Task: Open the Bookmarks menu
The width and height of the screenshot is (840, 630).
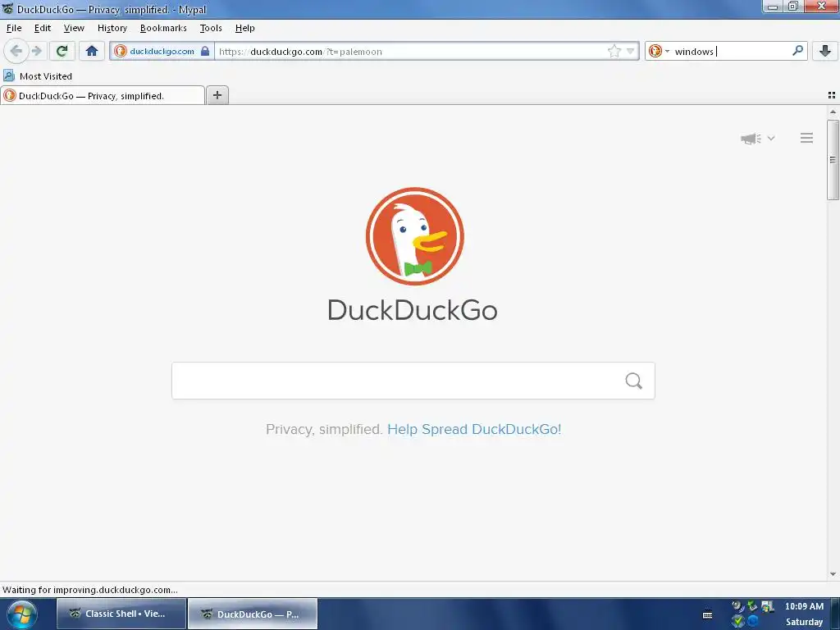Action: (163, 28)
